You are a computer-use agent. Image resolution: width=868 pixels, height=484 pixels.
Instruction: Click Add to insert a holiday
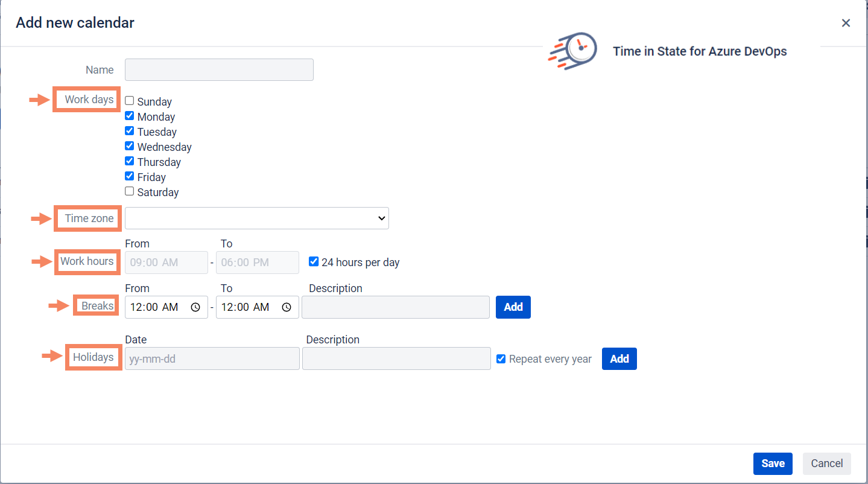pos(619,358)
